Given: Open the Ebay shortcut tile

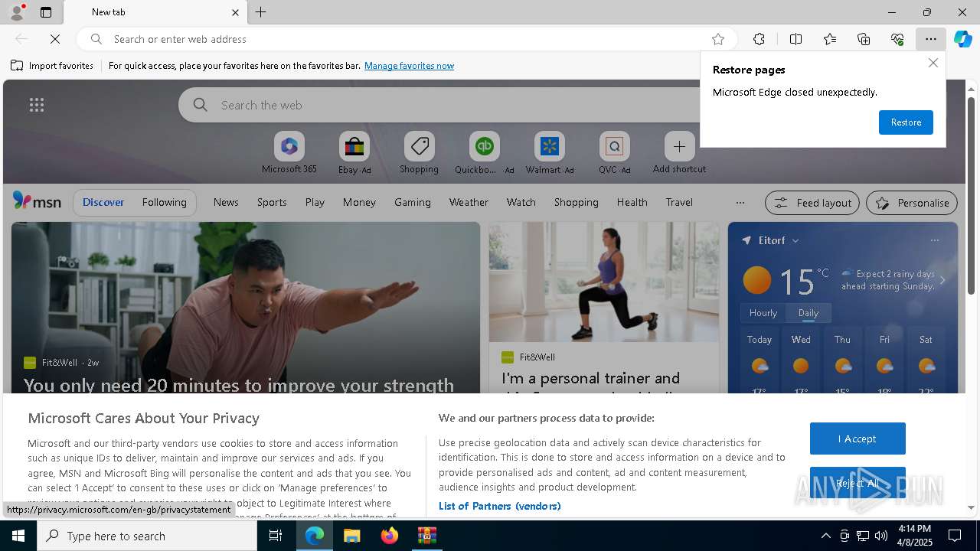Looking at the screenshot, I should point(354,153).
